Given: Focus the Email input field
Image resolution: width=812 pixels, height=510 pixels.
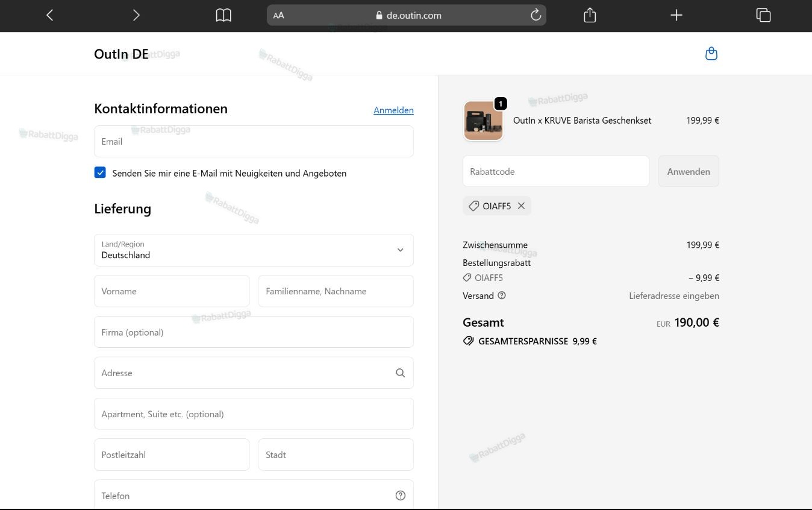Looking at the screenshot, I should click(254, 142).
